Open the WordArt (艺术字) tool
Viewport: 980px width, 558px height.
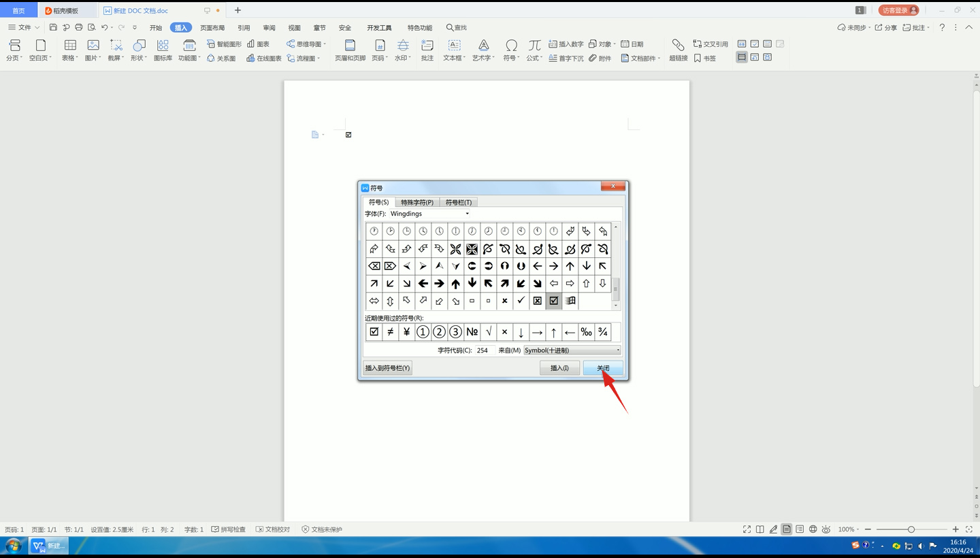(483, 50)
